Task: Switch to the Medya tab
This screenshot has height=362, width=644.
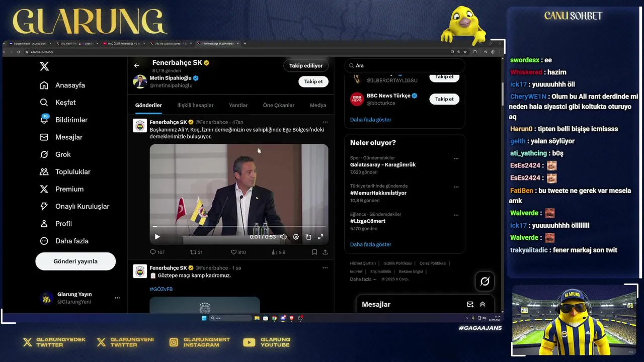Action: click(x=318, y=105)
